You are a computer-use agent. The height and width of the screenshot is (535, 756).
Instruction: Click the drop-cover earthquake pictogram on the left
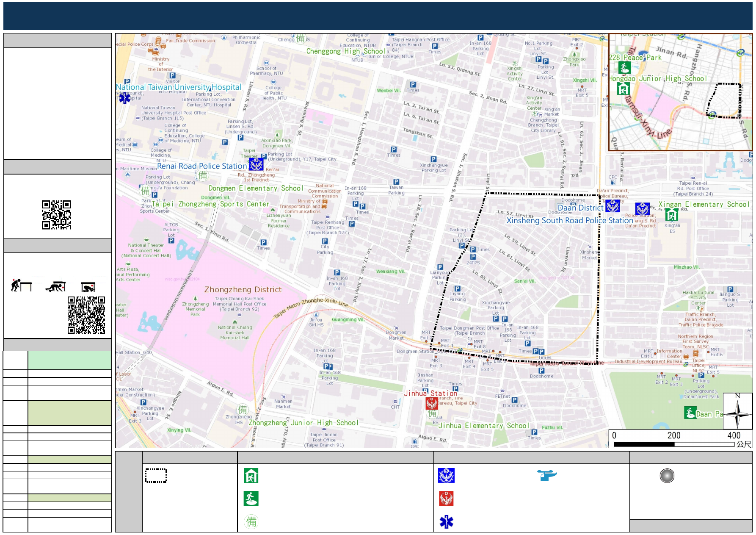(21, 286)
